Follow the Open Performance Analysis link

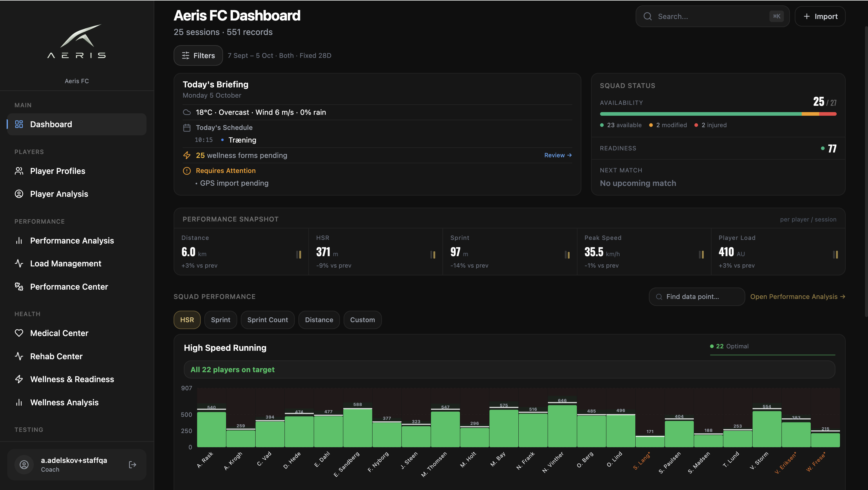click(797, 297)
